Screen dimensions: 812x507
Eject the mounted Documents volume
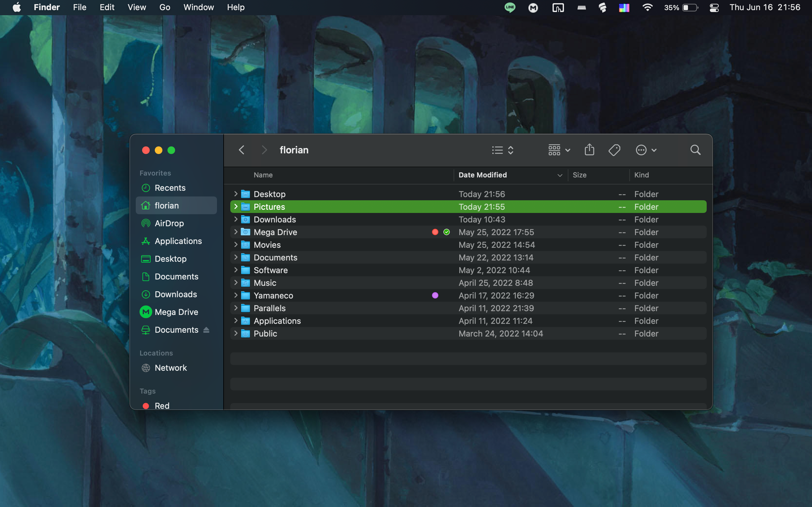coord(206,330)
